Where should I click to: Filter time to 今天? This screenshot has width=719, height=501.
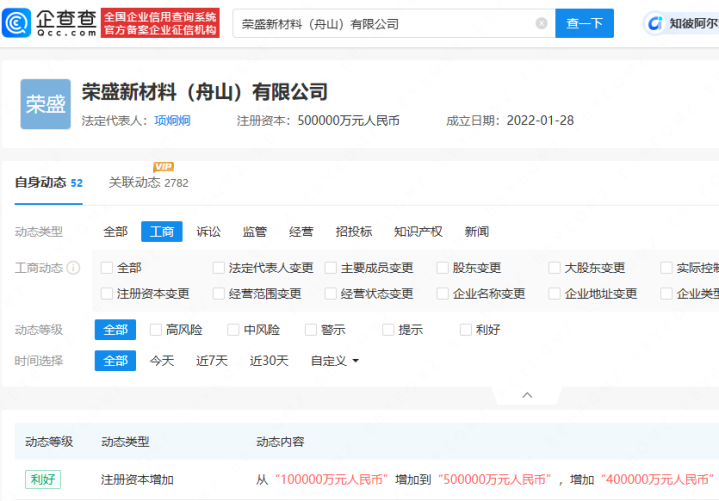162,361
